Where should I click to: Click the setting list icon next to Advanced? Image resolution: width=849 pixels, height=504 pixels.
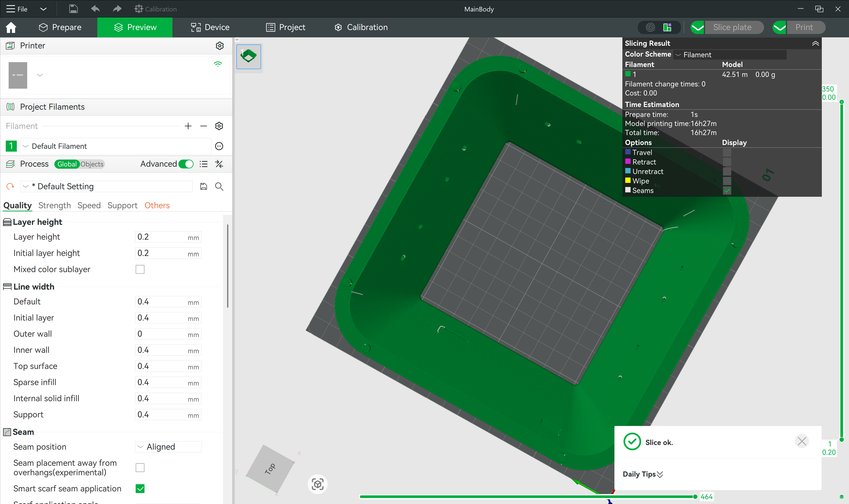(x=203, y=164)
